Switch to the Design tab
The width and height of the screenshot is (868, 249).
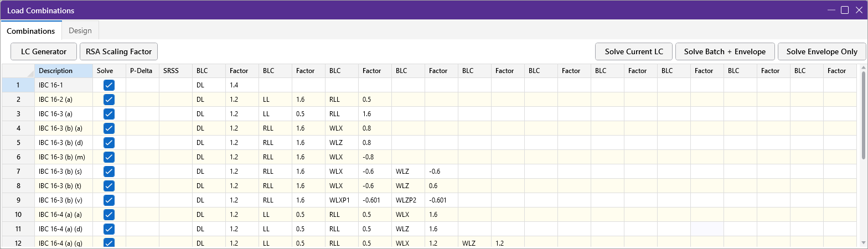80,30
